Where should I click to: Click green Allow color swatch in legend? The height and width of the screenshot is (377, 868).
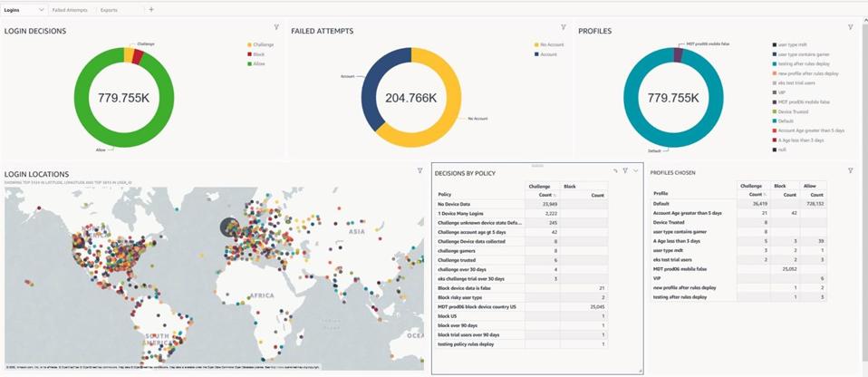(248, 63)
